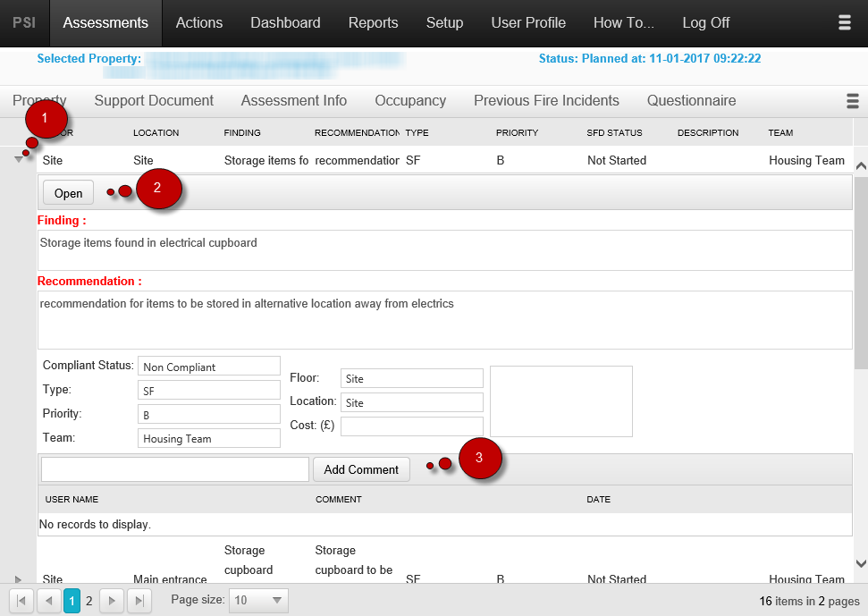Click the empty image box beside Floor
Viewport: 868px width, 616px height.
tap(561, 401)
